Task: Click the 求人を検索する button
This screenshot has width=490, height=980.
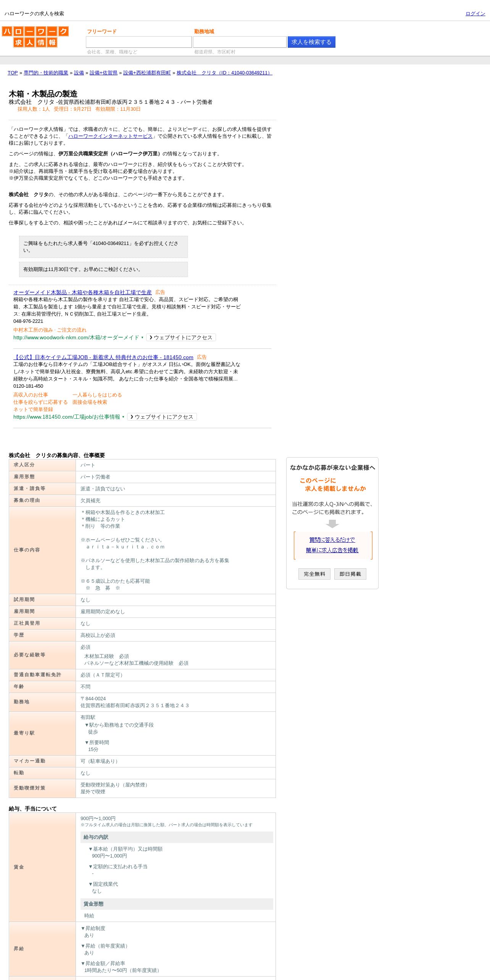Action: (x=311, y=42)
